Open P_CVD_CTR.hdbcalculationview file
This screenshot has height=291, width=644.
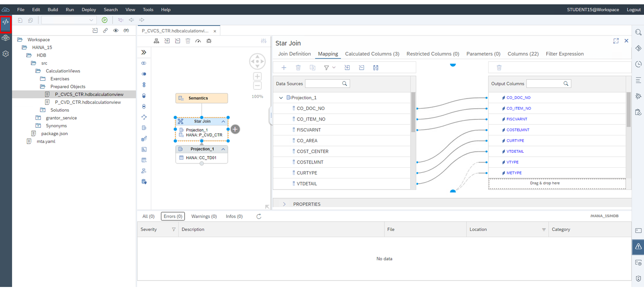click(x=88, y=102)
